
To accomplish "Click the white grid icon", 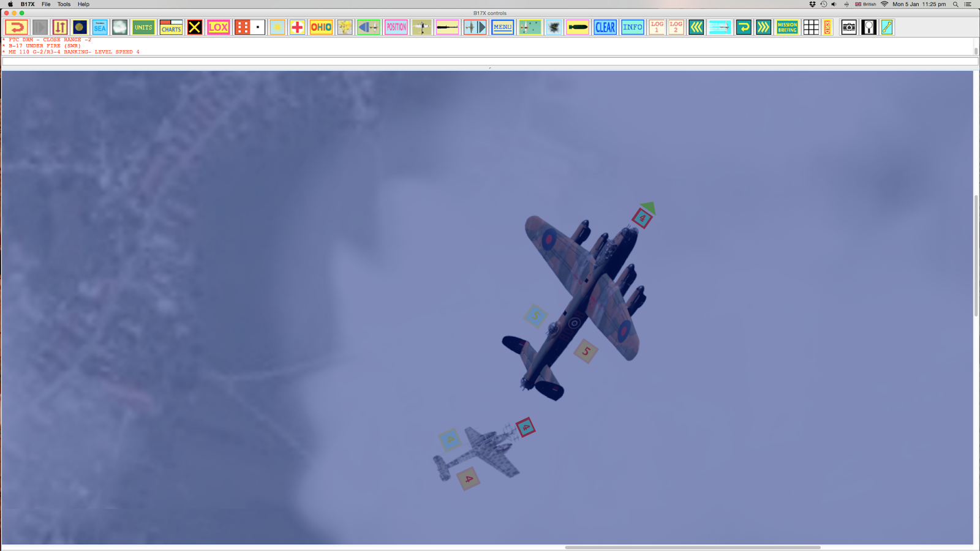I will 811,27.
